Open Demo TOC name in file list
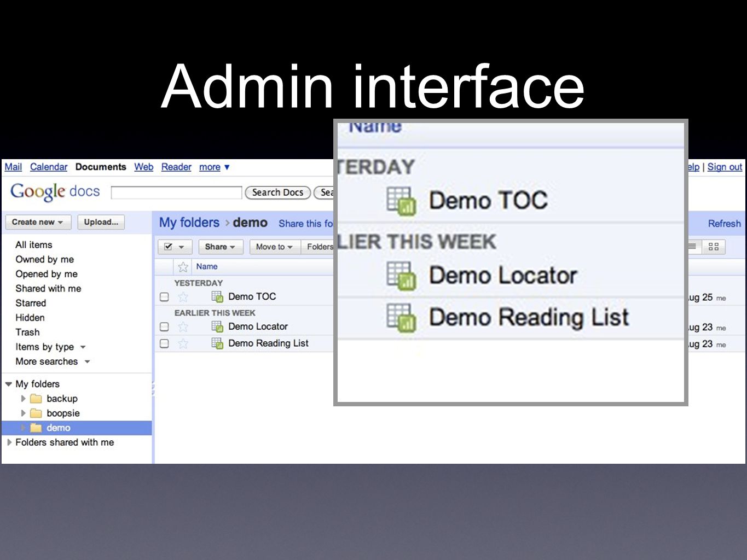 (x=252, y=296)
